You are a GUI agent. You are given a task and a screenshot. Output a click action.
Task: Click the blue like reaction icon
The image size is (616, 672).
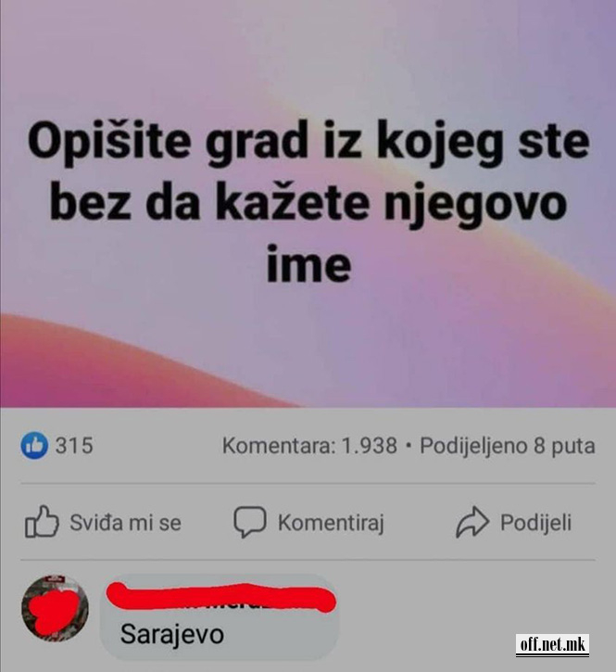click(34, 445)
